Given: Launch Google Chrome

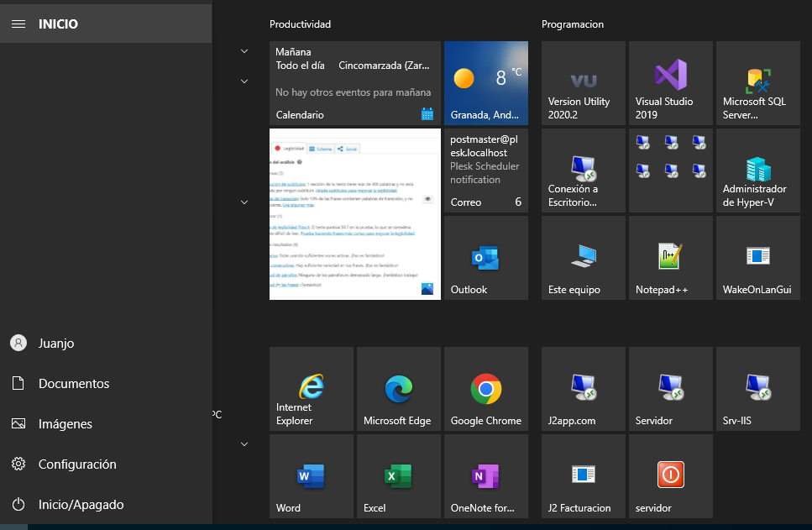Looking at the screenshot, I should [x=485, y=389].
